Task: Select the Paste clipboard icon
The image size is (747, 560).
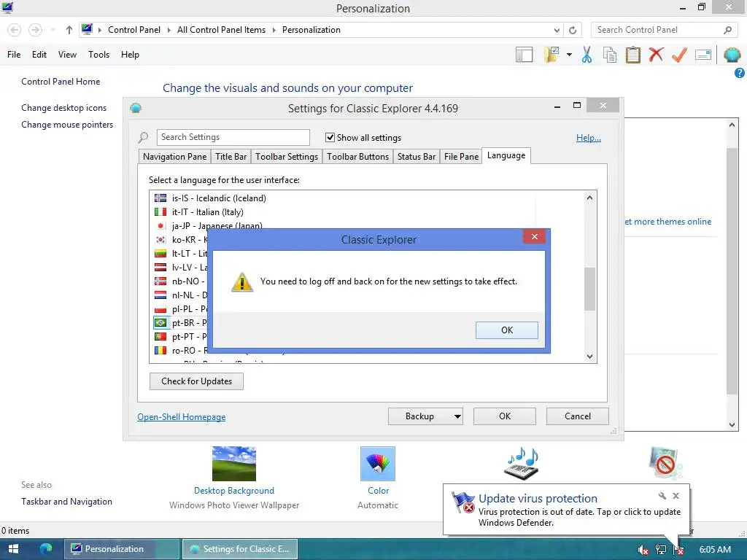Action: [x=632, y=55]
